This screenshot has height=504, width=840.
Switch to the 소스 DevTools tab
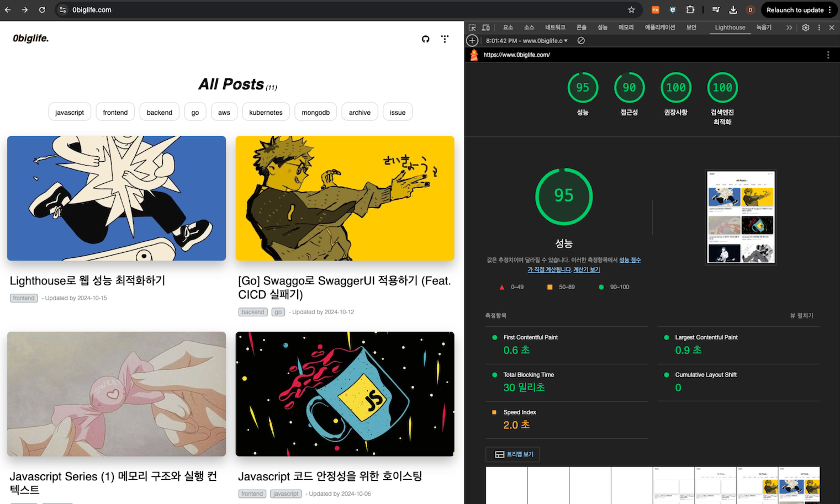point(529,28)
